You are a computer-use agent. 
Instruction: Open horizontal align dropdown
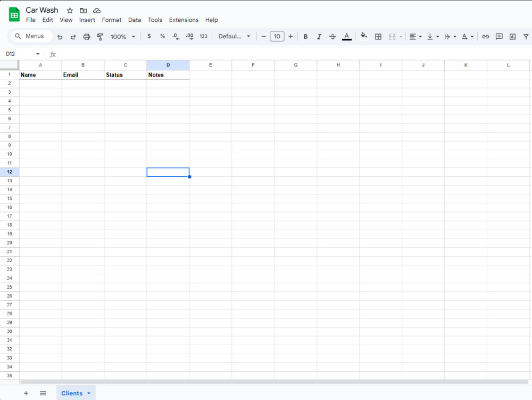pos(415,37)
